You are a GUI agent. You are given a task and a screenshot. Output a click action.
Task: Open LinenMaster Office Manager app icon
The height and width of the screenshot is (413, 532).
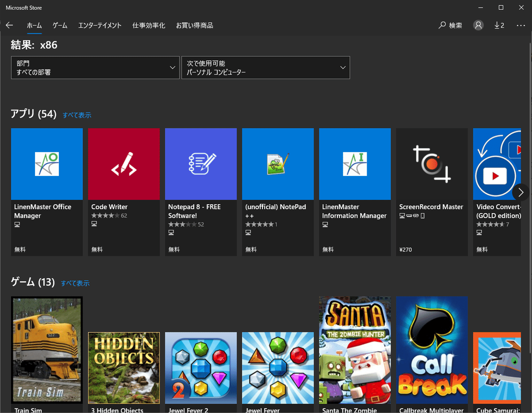pos(47,164)
